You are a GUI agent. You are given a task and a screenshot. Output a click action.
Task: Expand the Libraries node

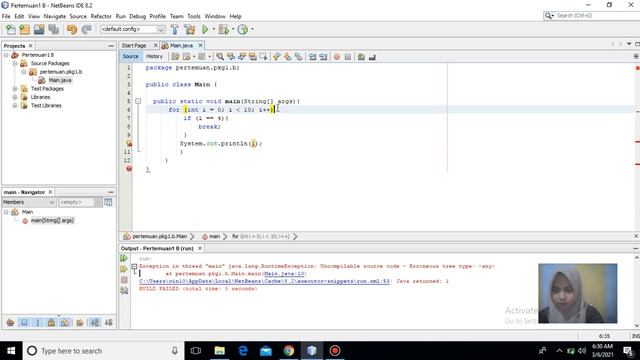(15, 97)
